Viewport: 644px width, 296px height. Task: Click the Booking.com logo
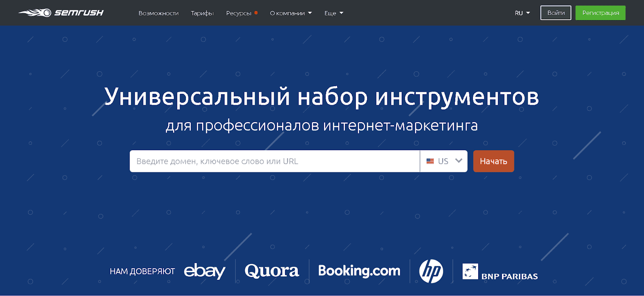pyautogui.click(x=359, y=271)
